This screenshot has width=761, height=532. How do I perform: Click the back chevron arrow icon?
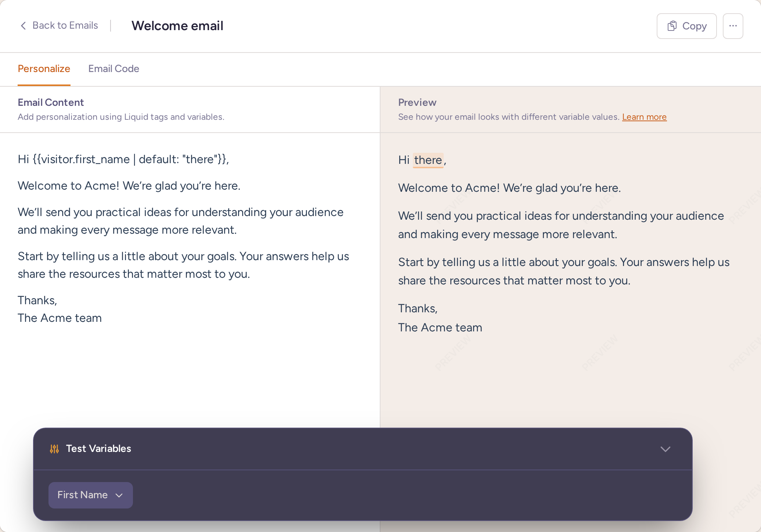(23, 26)
